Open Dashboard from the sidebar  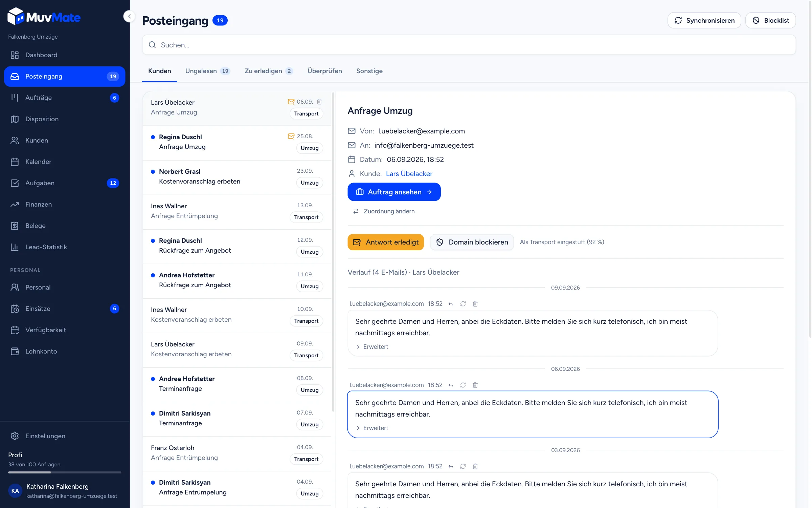(65, 55)
